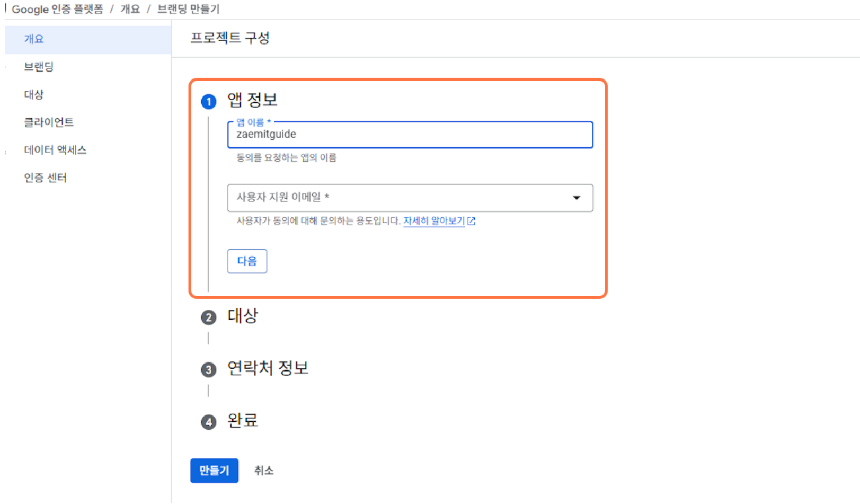Expand the 연락처 정보 step section
The height and width of the screenshot is (504, 860).
click(x=268, y=368)
